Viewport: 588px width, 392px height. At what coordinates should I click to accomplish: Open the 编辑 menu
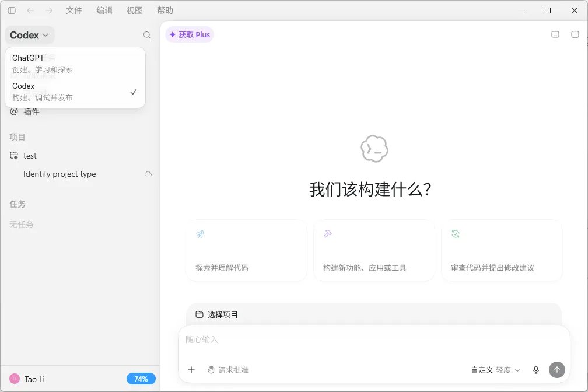click(x=104, y=10)
